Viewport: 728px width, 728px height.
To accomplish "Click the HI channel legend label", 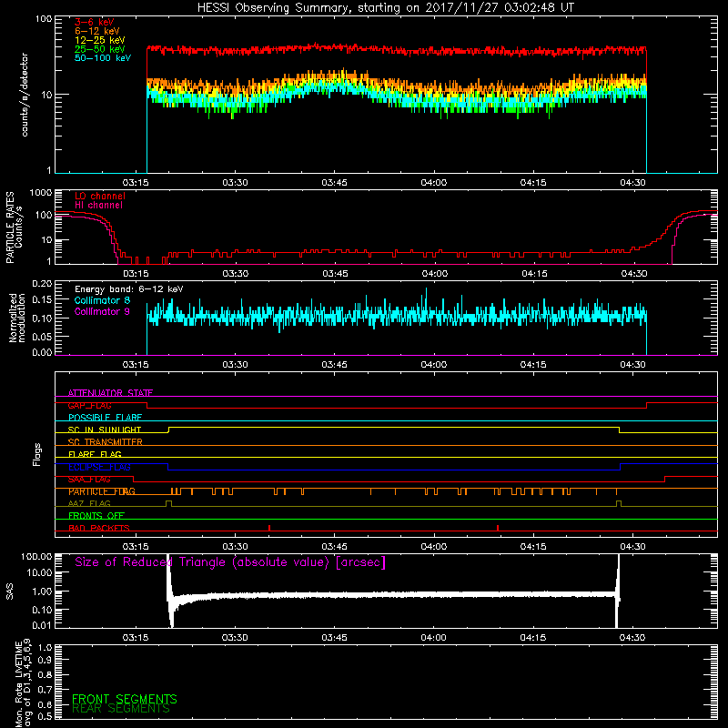I will point(98,206).
